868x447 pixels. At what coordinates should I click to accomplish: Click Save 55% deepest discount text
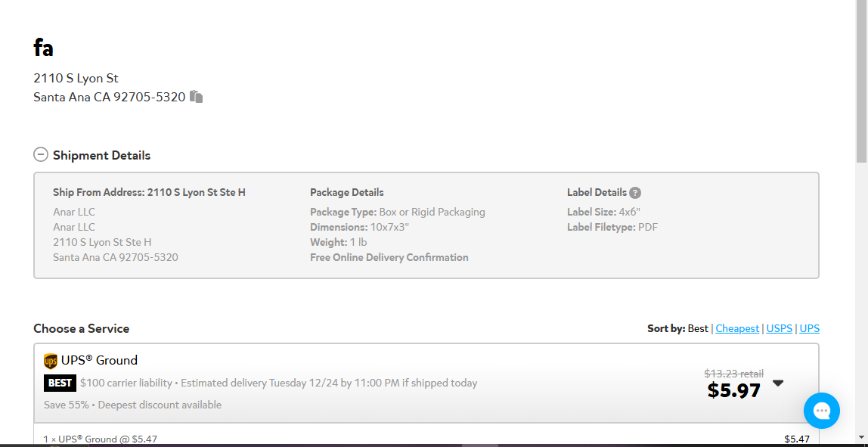click(x=133, y=405)
